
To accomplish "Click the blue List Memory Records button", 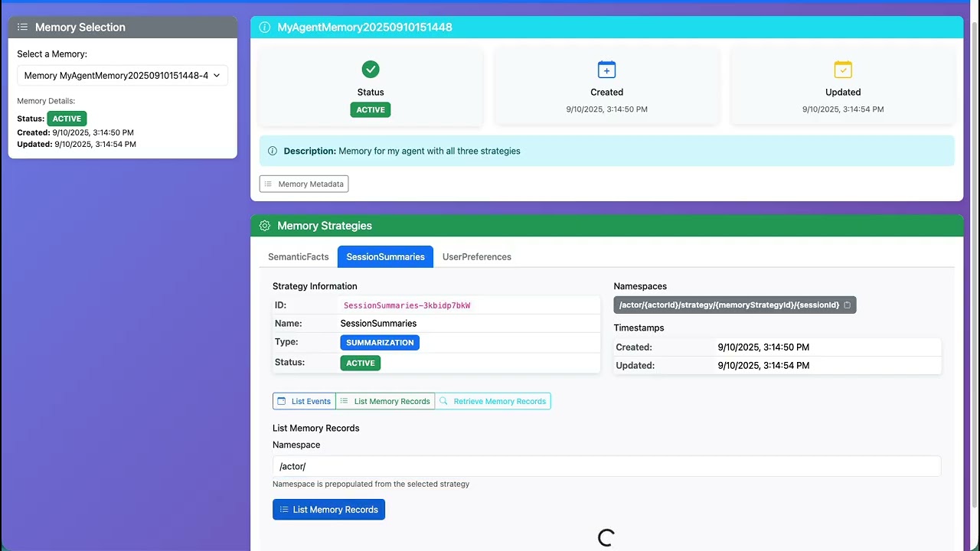I will pyautogui.click(x=328, y=510).
